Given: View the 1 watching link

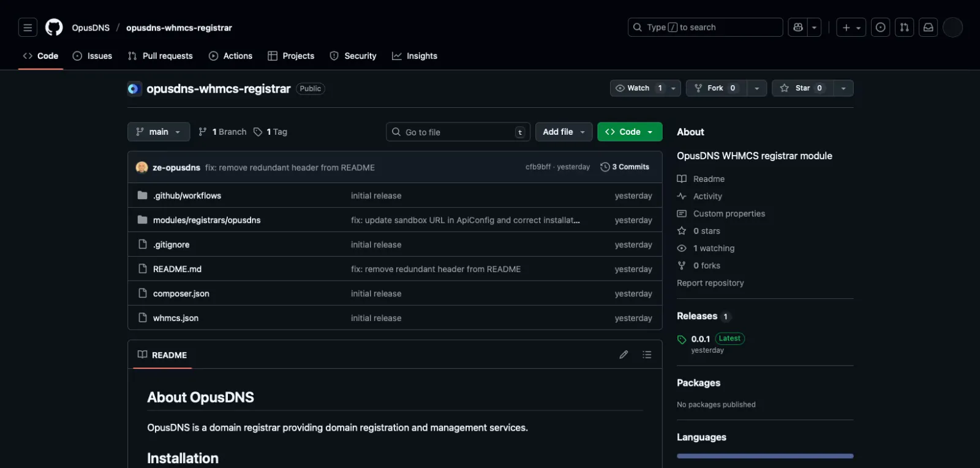Looking at the screenshot, I should coord(706,248).
